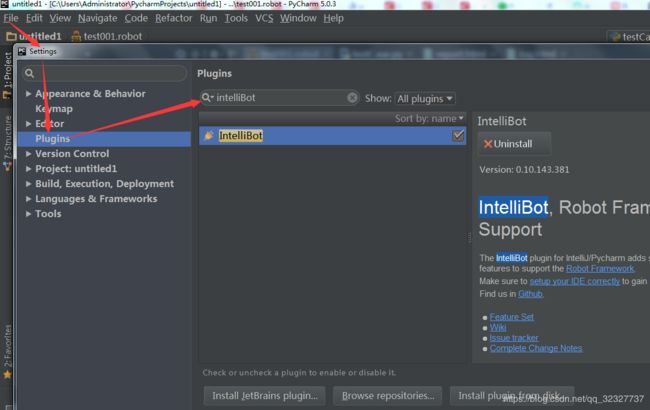Click the Browse repositories button

click(387, 396)
